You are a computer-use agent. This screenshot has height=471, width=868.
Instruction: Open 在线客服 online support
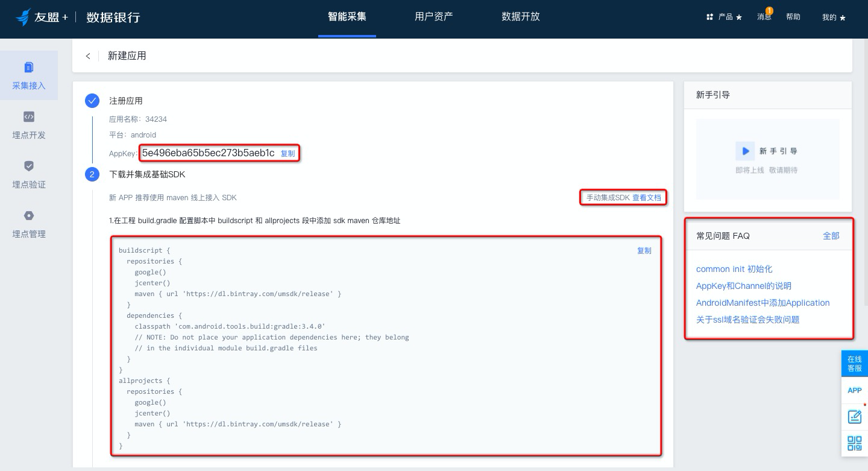point(855,364)
